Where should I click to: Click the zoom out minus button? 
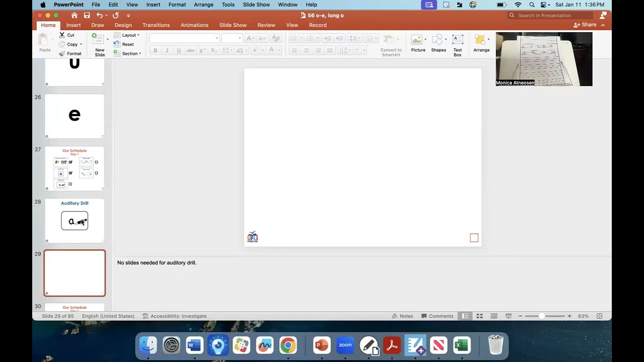(520, 316)
